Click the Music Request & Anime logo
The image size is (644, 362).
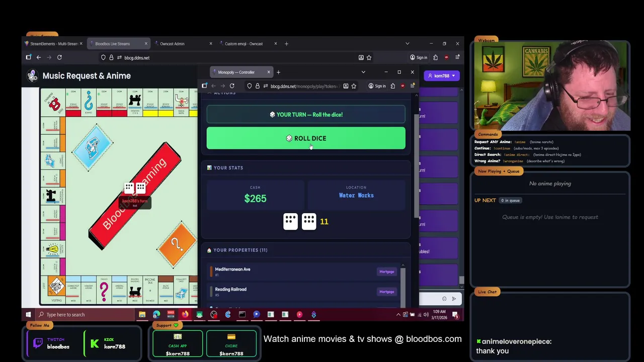pyautogui.click(x=33, y=76)
